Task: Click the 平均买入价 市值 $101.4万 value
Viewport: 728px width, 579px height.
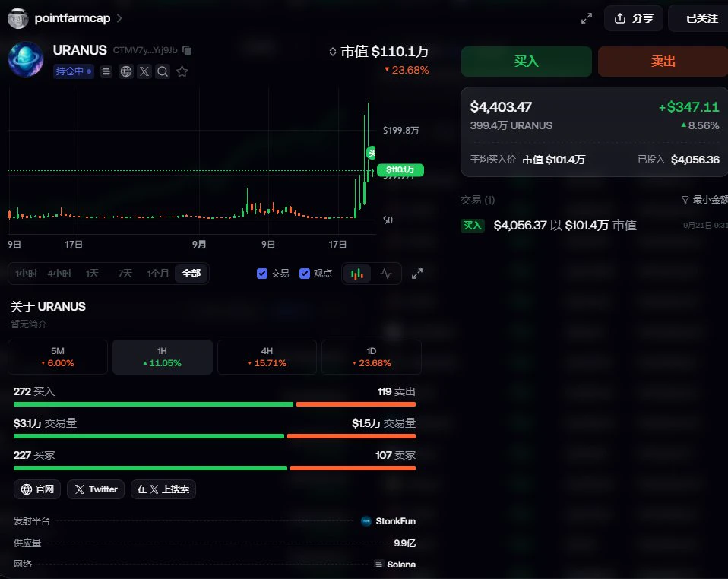Action: point(527,160)
